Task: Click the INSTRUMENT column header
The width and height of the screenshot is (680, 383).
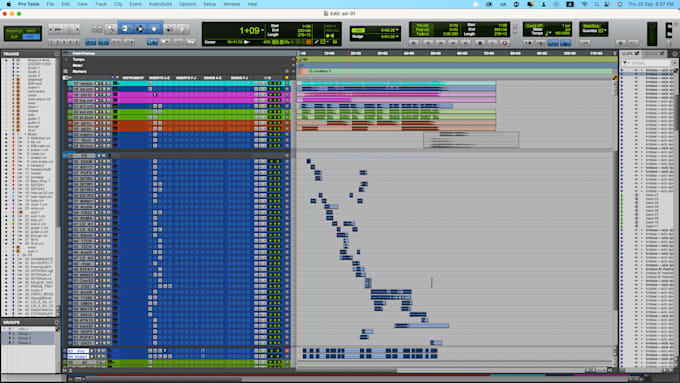Action: [133, 78]
